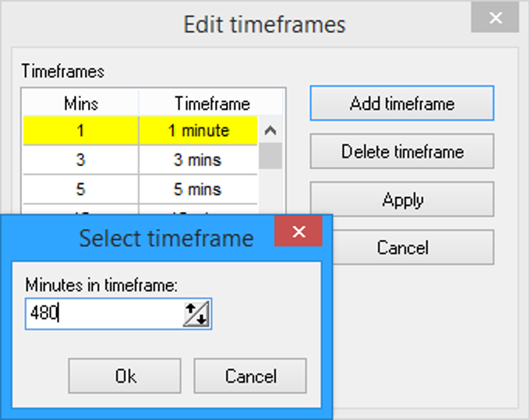
Task: Close the Edit timeframes window
Action: click(x=495, y=17)
